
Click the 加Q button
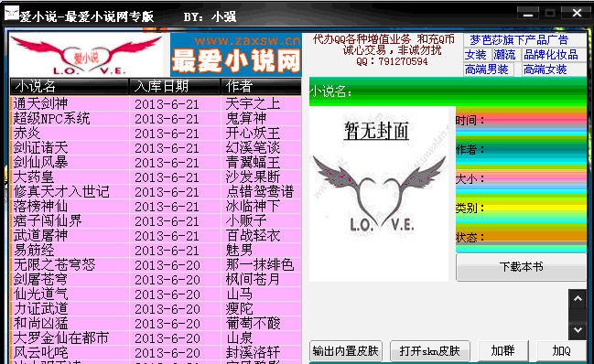[561, 351]
